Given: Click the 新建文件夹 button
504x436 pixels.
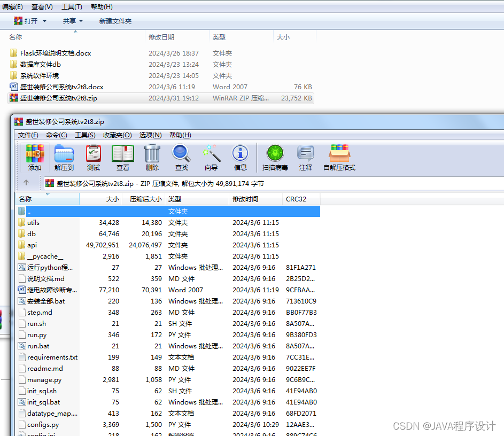Looking at the screenshot, I should (115, 21).
